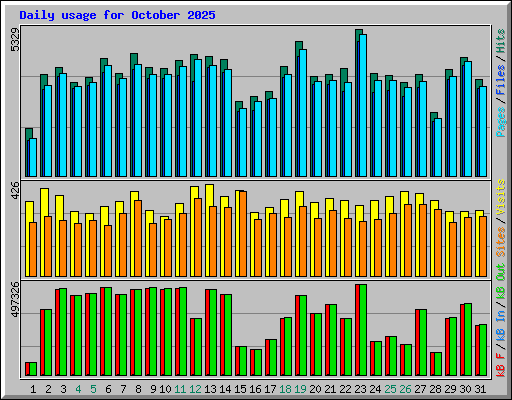Click day label 7 on the axis
Screen dimensions: 512x400
coord(123,389)
